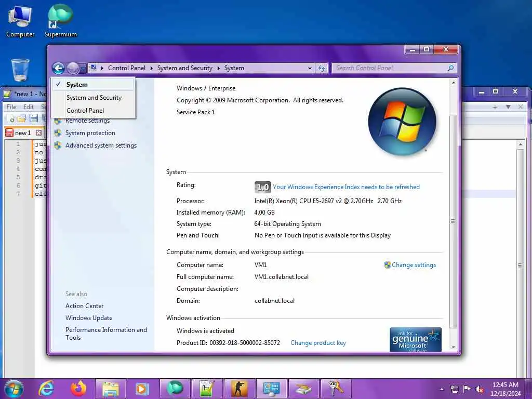Click scroll down arrow in System window
Image resolution: width=532 pixels, height=399 pixels.
[x=453, y=348]
